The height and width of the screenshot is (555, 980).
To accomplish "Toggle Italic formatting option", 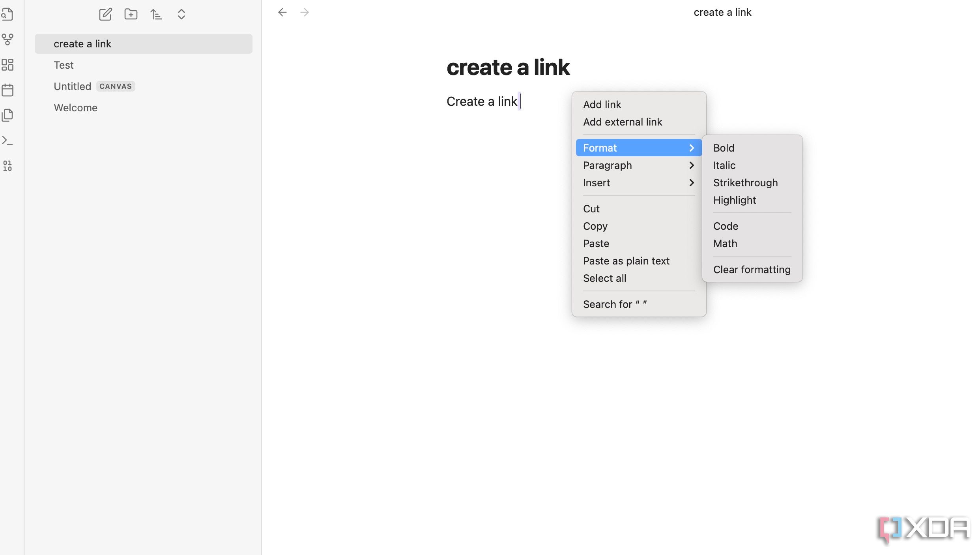I will [x=724, y=165].
